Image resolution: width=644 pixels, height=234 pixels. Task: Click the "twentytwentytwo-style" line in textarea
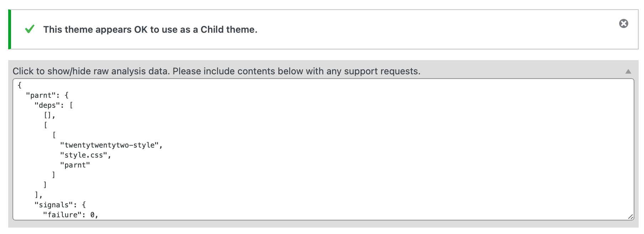(111, 145)
